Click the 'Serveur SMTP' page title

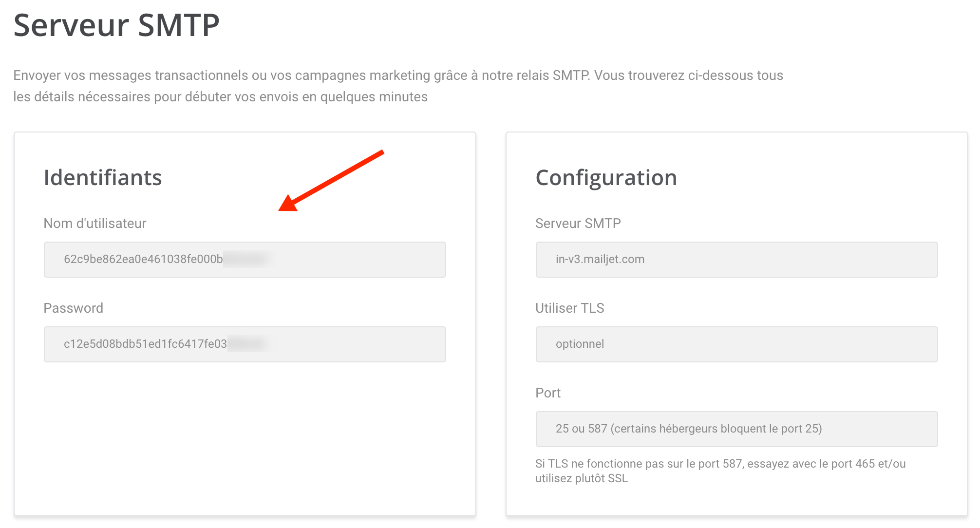tap(116, 25)
